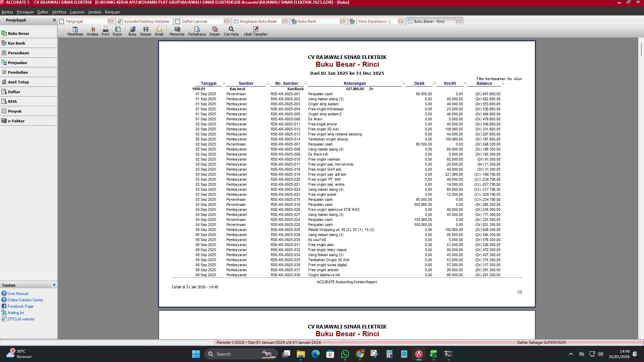The image size is (644, 362).
Task: Open the User Manual link
Action: [x=18, y=293]
